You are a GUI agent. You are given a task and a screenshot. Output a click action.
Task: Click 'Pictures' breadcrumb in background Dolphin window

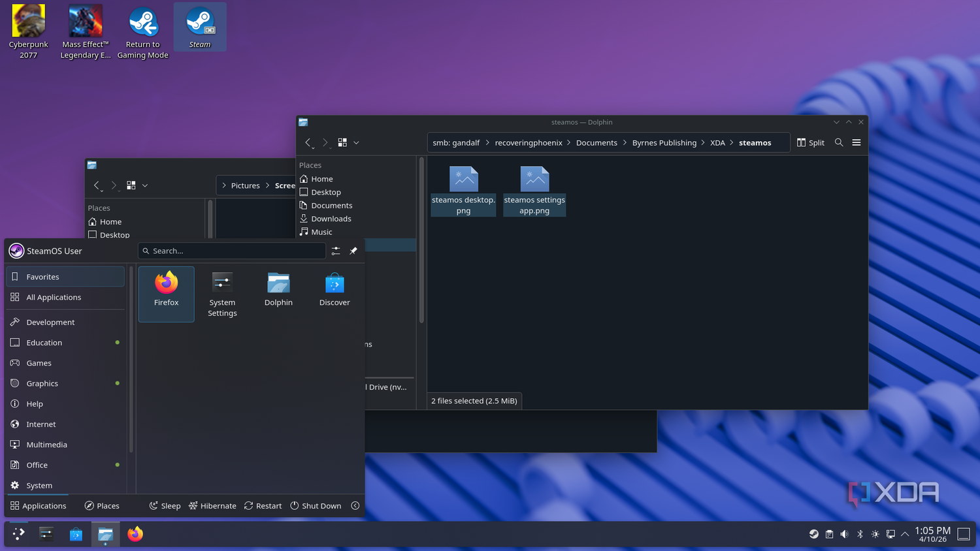point(245,185)
